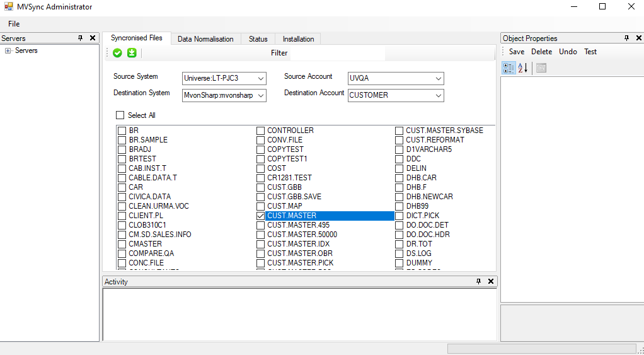Click the alphabetical sort icon in Object Properties
Viewport: 644px width, 355px height.
522,68
